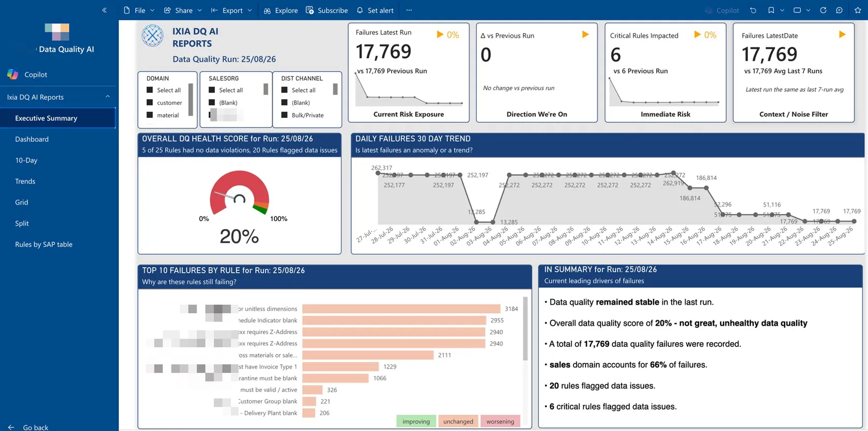Viewport: 868px width, 431px height.
Task: Click the 20% health score value
Action: click(239, 236)
